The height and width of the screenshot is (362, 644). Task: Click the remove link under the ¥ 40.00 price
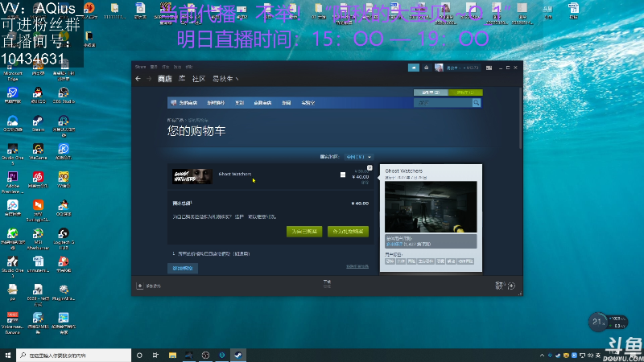tap(365, 183)
